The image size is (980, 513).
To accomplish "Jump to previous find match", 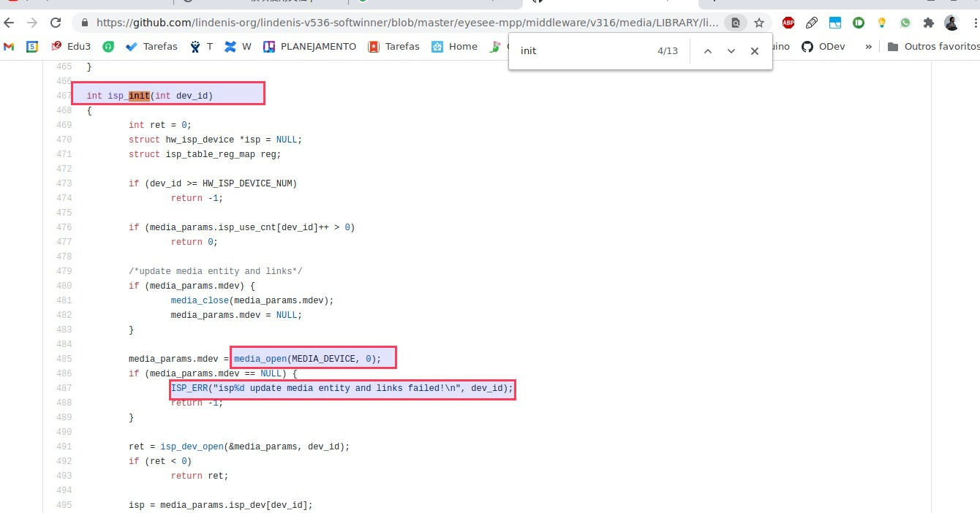I will [707, 51].
